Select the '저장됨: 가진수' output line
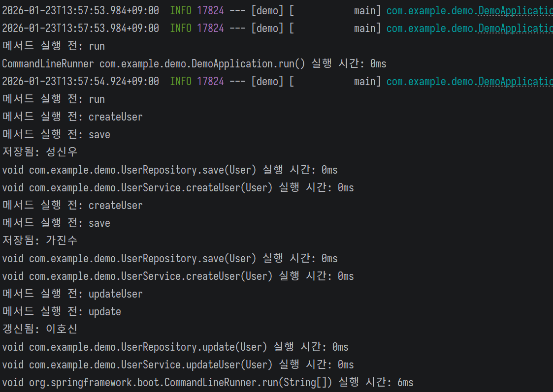The height and width of the screenshot is (392, 553). coord(40,241)
